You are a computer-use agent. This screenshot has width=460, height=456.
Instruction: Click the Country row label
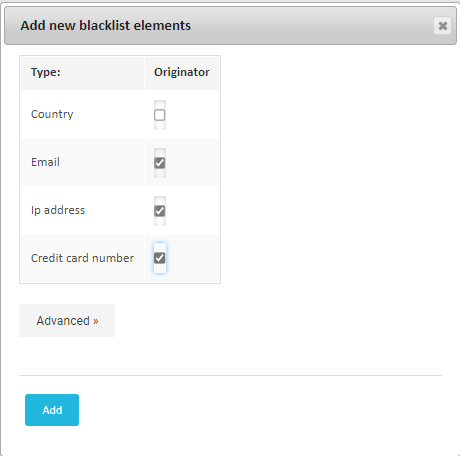pos(52,114)
